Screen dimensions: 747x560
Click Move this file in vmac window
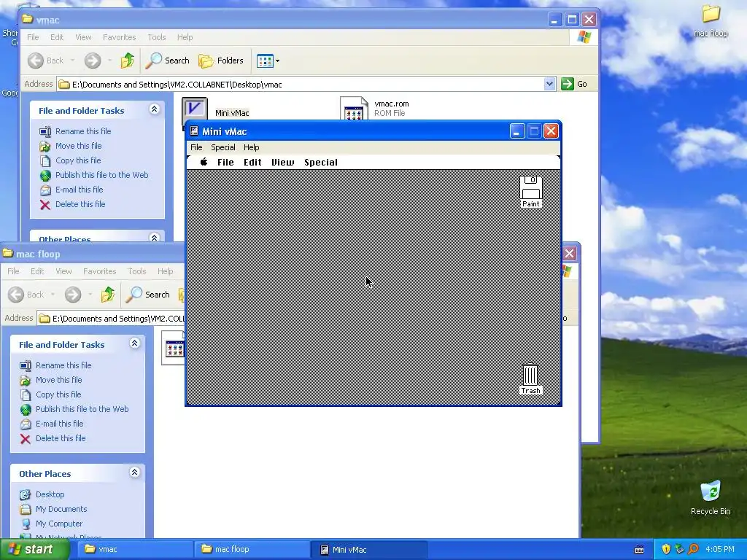pyautogui.click(x=78, y=146)
